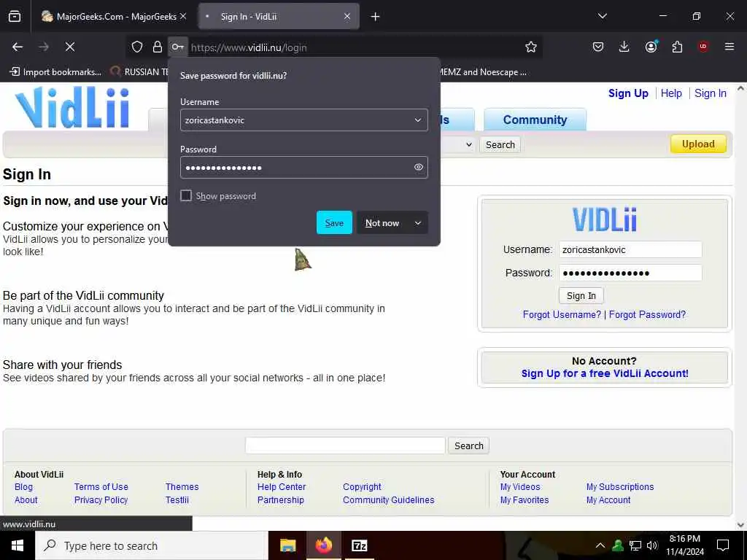Reveal password with the eye icon
This screenshot has height=560, width=747.
click(x=418, y=167)
